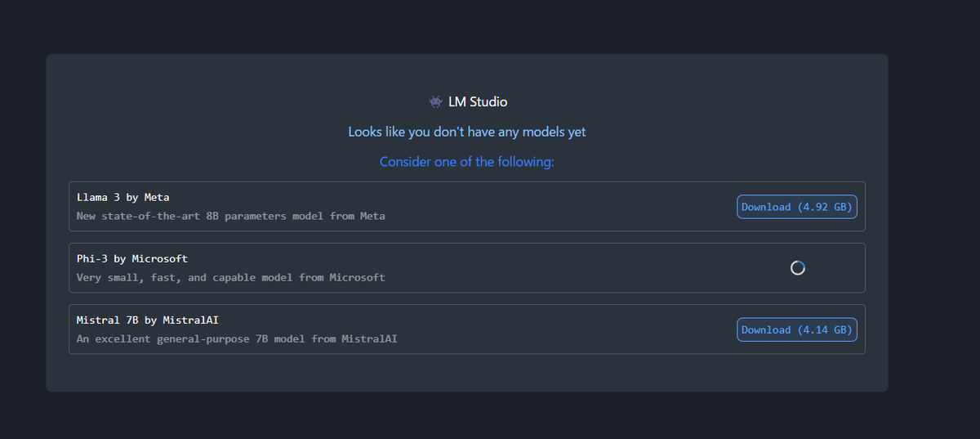980x439 pixels.
Task: Click "Looks like you don't have any models yet"
Action: 467,132
